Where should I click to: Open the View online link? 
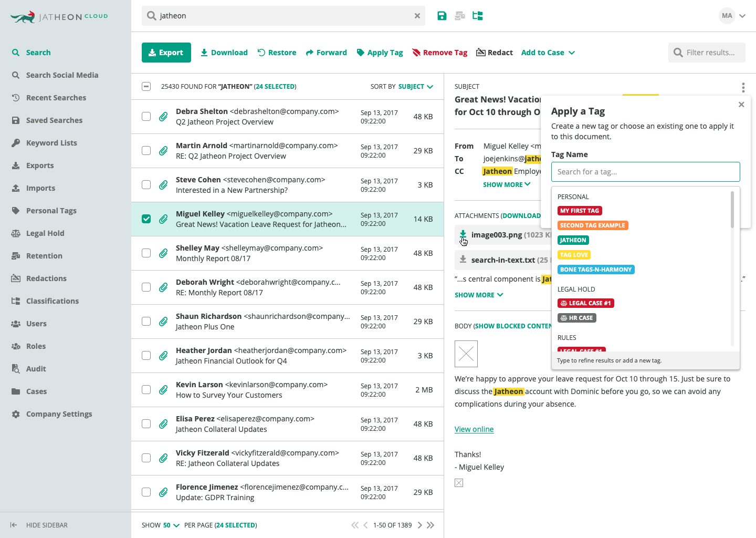[x=474, y=429]
